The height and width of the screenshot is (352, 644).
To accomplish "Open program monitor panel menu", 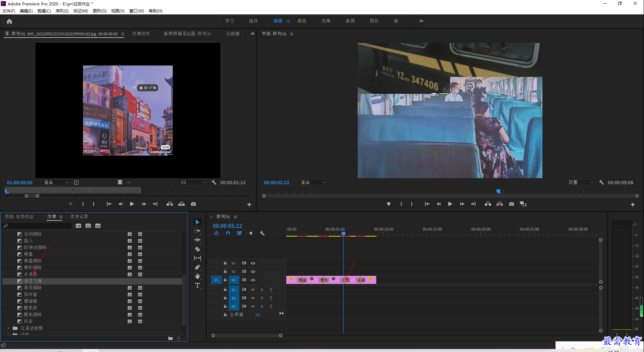I will 292,34.
